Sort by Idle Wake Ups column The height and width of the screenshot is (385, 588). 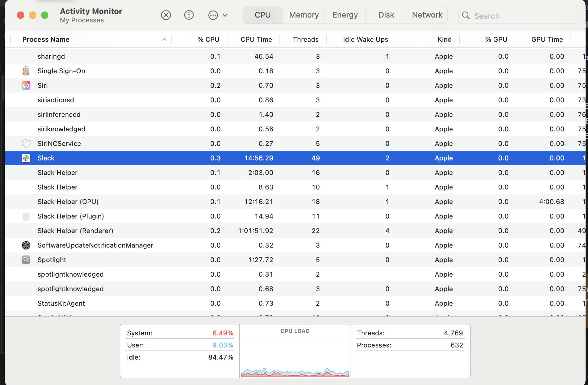point(365,39)
